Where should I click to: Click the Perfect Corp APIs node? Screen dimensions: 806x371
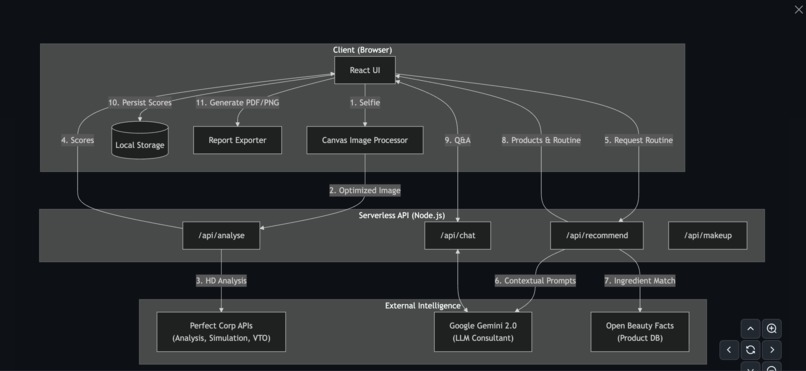[x=221, y=332]
